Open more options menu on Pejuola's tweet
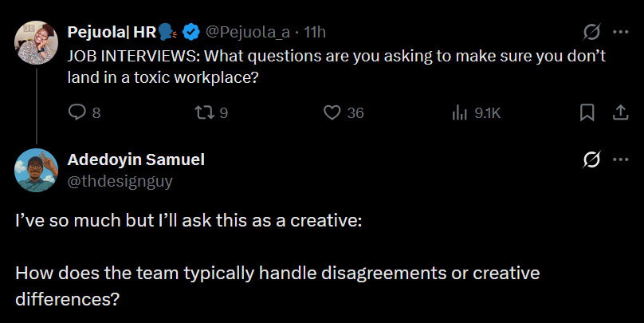Viewport: 644px width, 323px height. [620, 33]
